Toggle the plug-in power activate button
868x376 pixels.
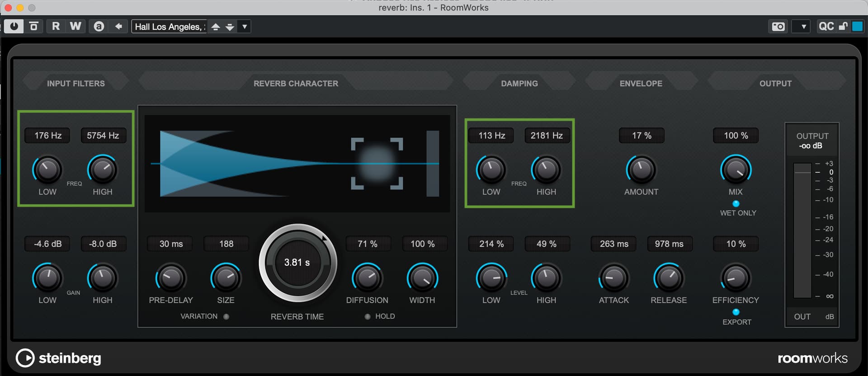point(14,26)
